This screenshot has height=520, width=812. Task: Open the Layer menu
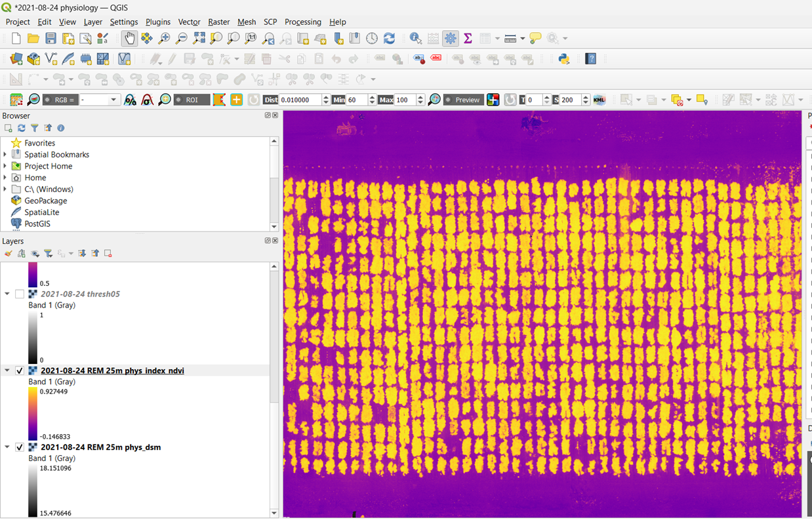click(x=93, y=22)
